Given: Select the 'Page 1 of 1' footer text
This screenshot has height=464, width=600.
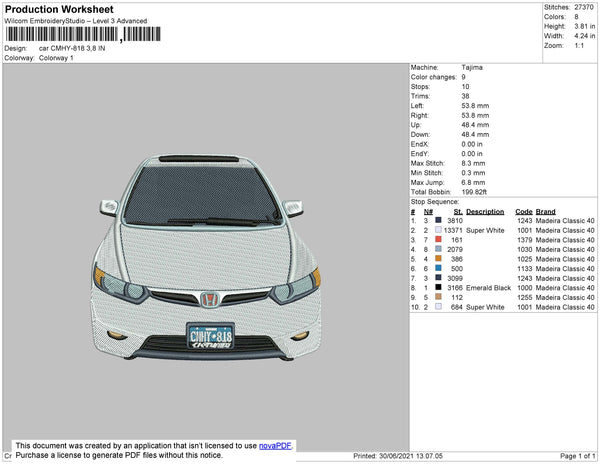Looking at the screenshot, I should click(x=577, y=456).
